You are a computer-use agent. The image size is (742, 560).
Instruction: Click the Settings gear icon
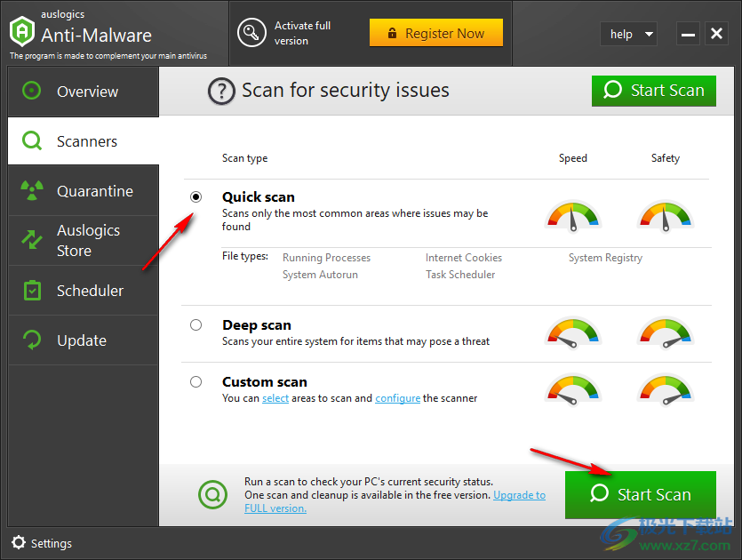19,542
